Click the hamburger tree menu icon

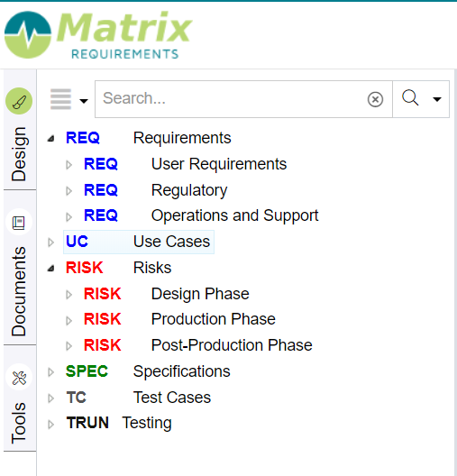(60, 99)
